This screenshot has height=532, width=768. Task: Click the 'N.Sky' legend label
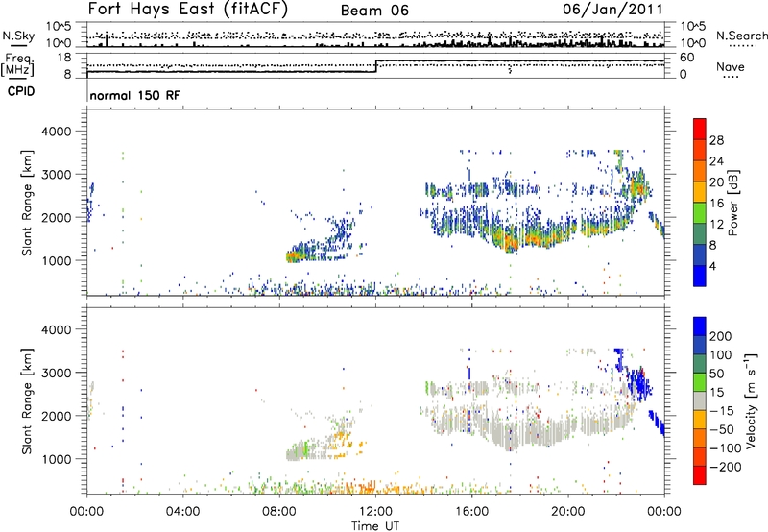tap(18, 36)
